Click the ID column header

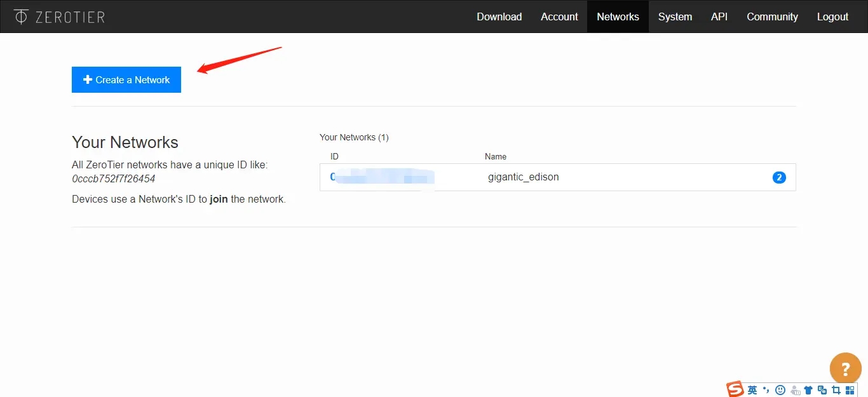pos(334,156)
